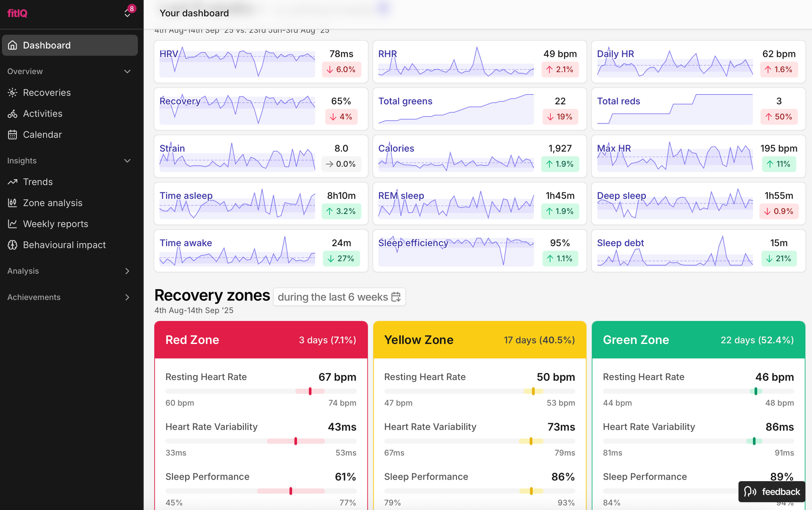812x510 pixels.
Task: Click the Behavioural impact brain icon
Action: [x=13, y=245]
